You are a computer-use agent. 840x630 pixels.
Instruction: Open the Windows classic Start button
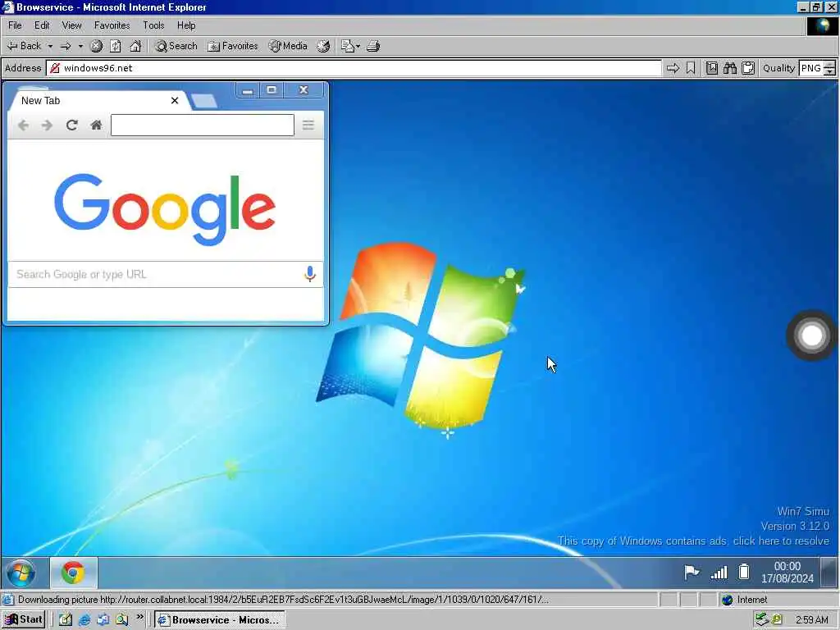click(24, 620)
